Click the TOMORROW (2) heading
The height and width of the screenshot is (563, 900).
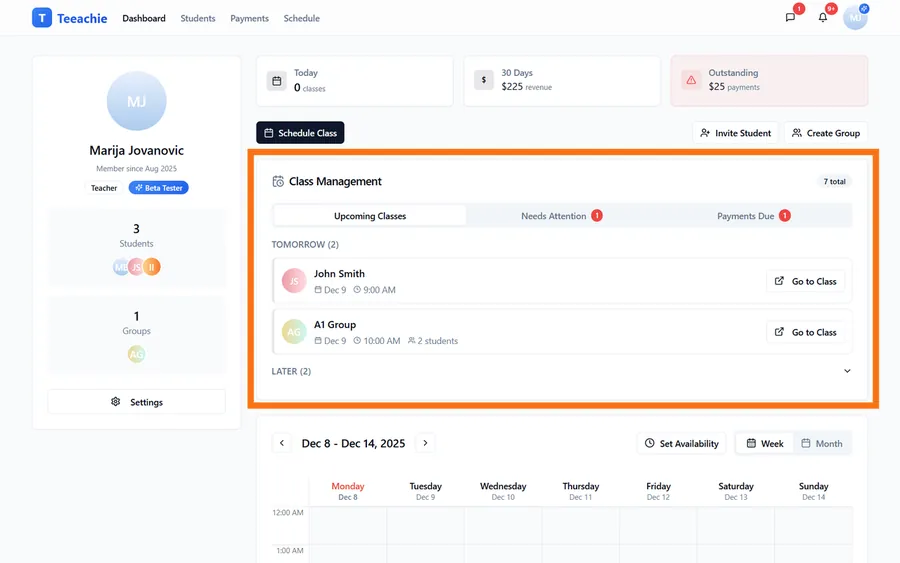click(305, 244)
